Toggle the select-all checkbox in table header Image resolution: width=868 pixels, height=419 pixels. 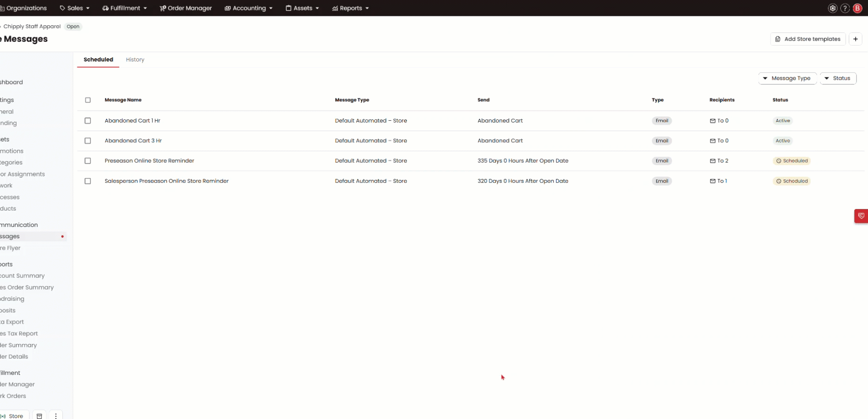pyautogui.click(x=88, y=100)
